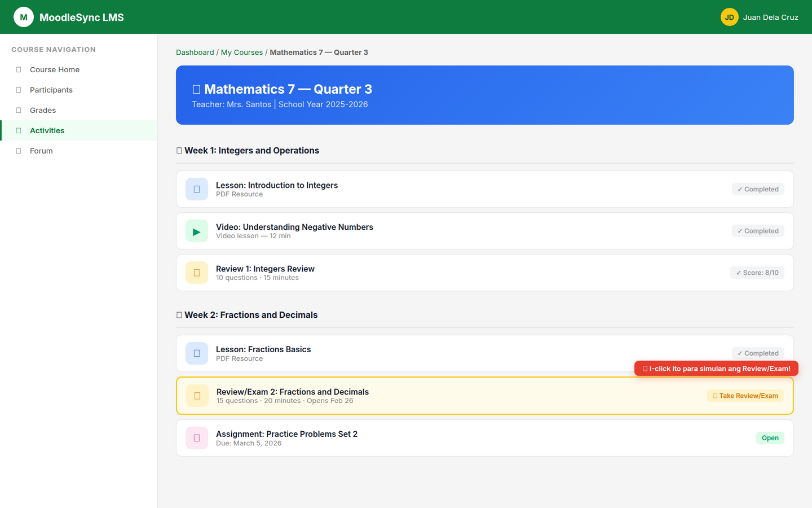The height and width of the screenshot is (508, 812).
Task: Click the Take Review/Exam button
Action: [745, 396]
